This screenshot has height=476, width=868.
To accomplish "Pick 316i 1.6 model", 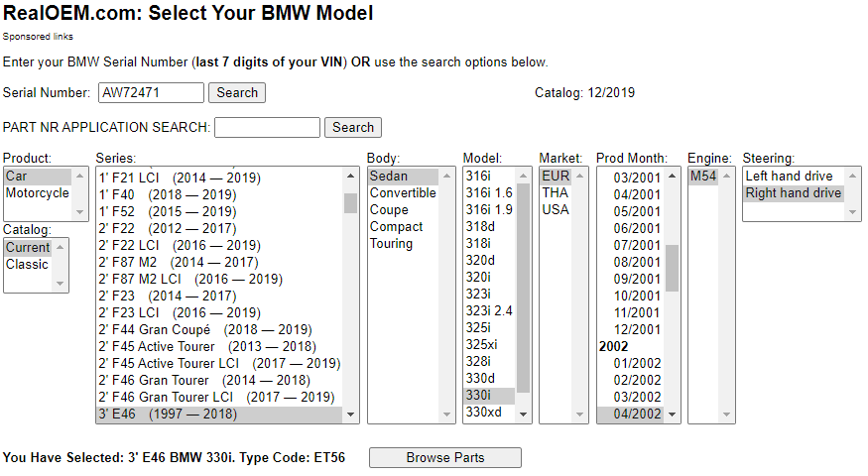I will (x=489, y=193).
